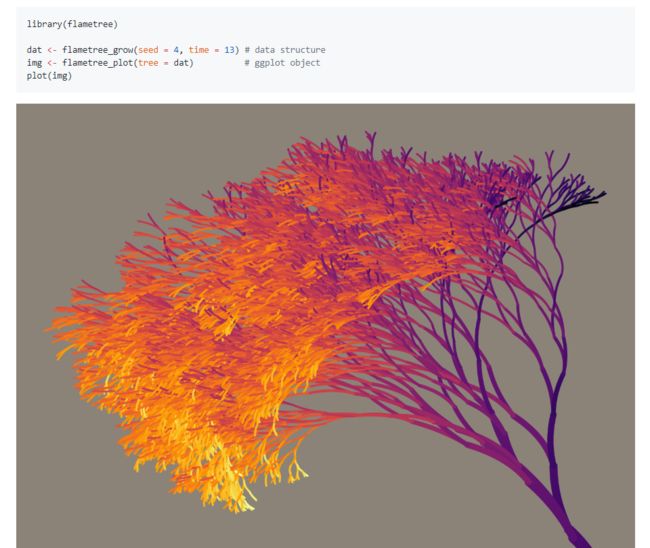
Task: Click the 'seed = 4' argument
Action: pos(158,50)
